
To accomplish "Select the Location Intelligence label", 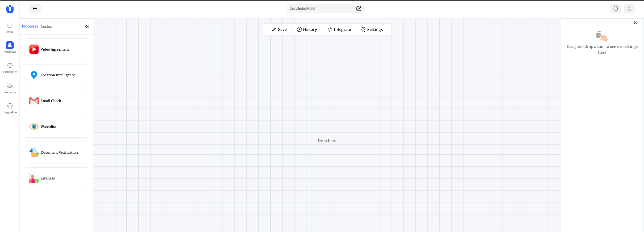I will pos(58,75).
